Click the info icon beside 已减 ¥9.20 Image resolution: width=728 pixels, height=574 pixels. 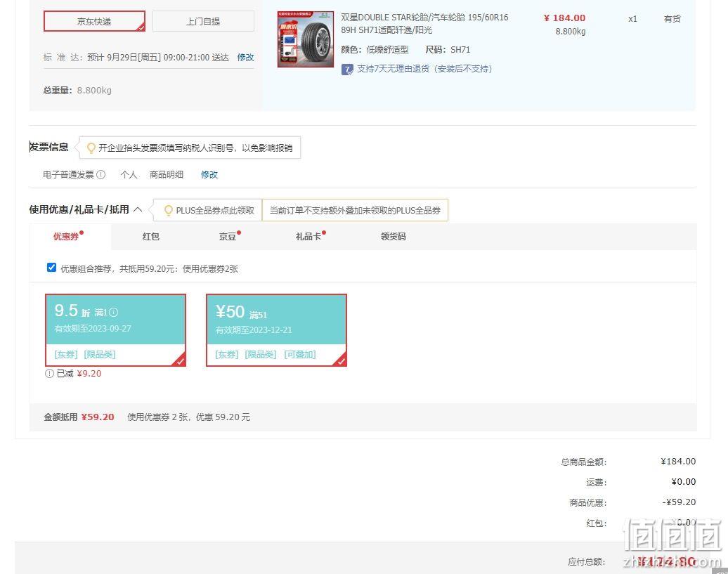click(x=49, y=374)
